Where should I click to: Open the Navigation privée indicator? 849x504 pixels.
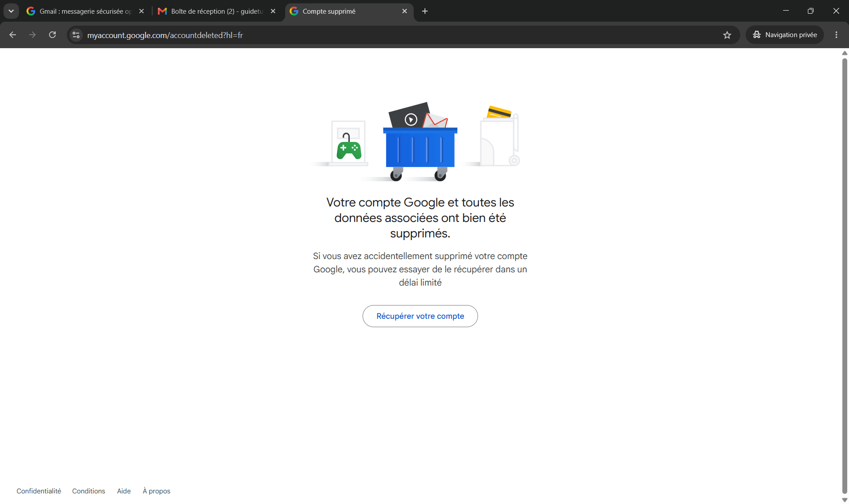[784, 35]
